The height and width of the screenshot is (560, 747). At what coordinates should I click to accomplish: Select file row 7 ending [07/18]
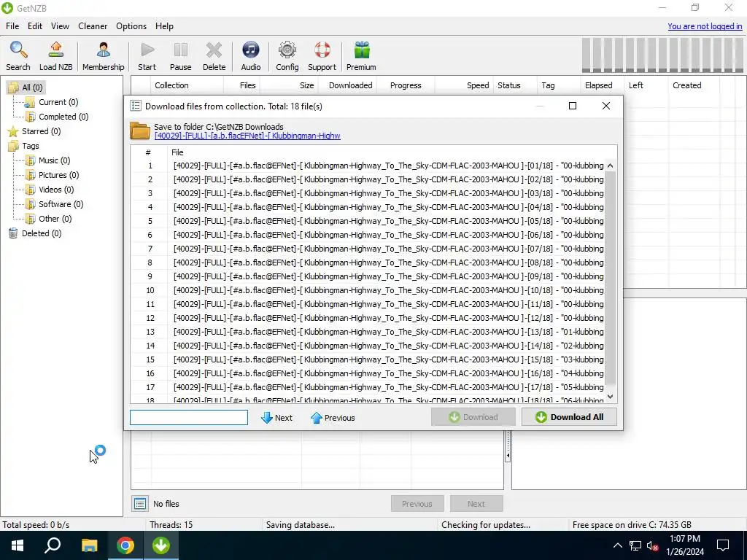(x=368, y=249)
